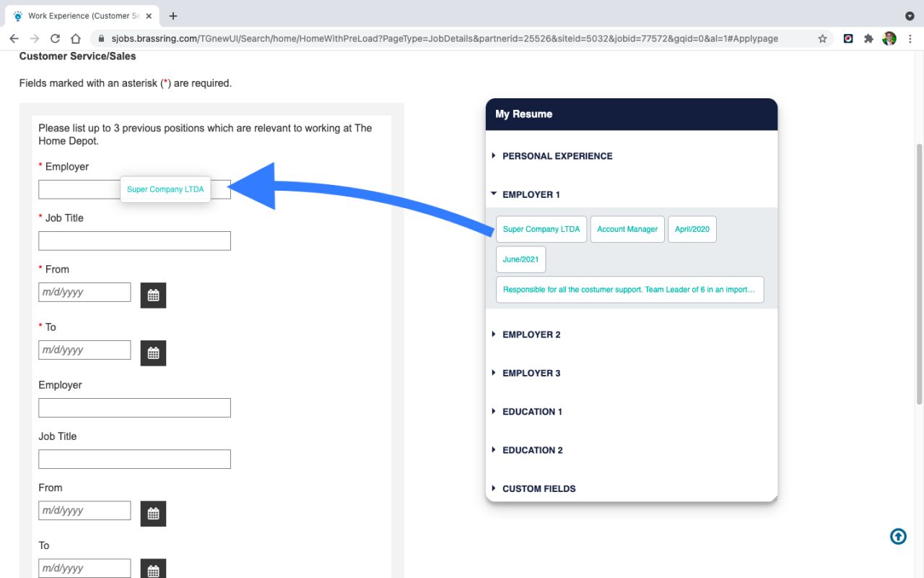Screen dimensions: 924x578
Task: Open calendar picker for first From date
Action: coord(153,295)
